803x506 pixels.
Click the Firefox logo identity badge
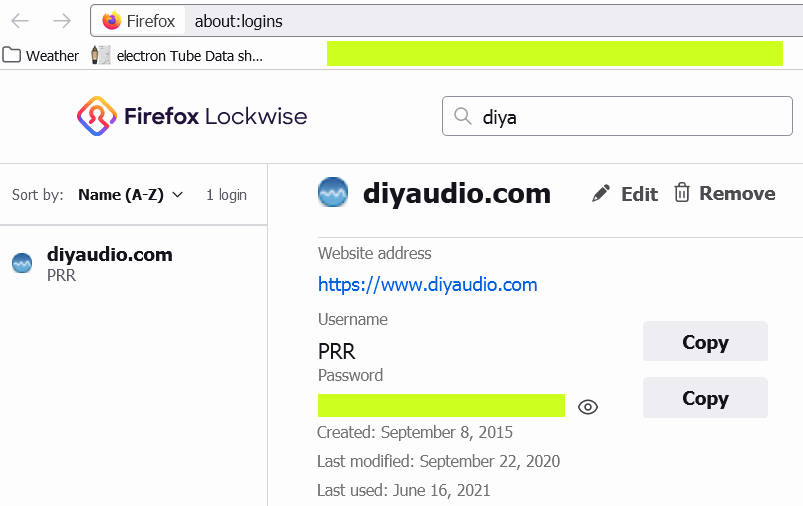(x=138, y=21)
